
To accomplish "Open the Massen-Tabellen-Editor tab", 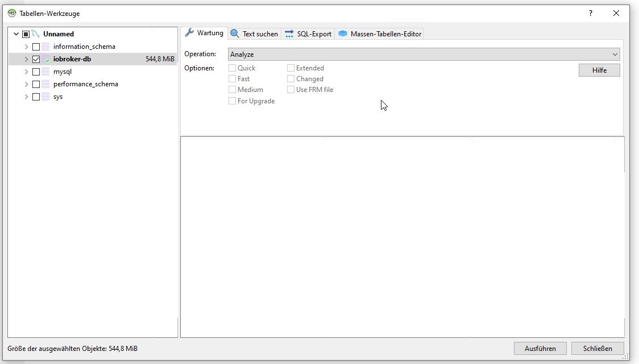I will (380, 34).
